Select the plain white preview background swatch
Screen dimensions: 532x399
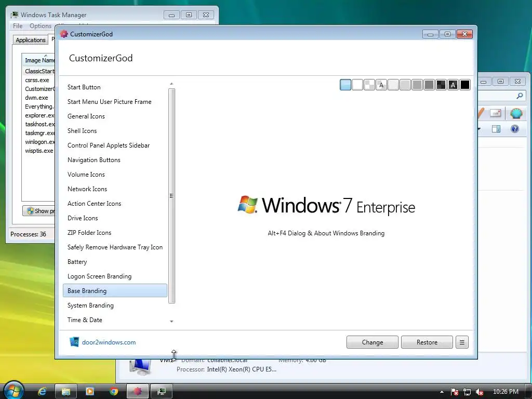pos(357,85)
